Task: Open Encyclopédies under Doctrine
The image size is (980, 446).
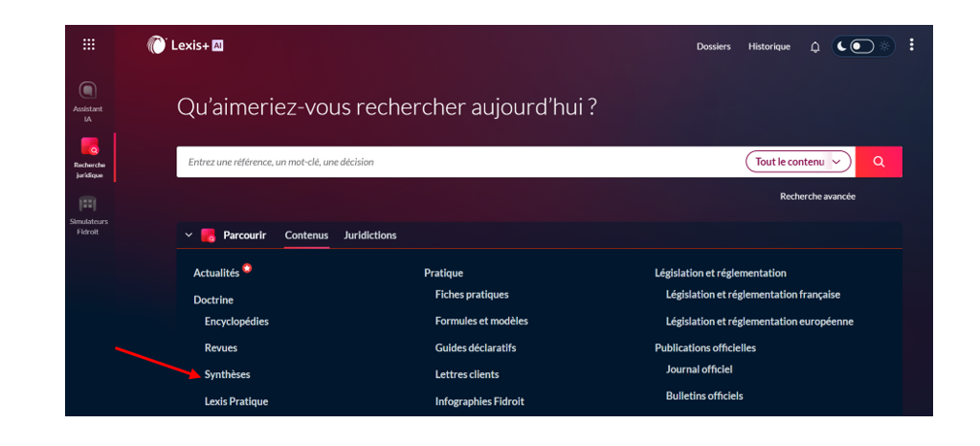Action: pos(237,321)
